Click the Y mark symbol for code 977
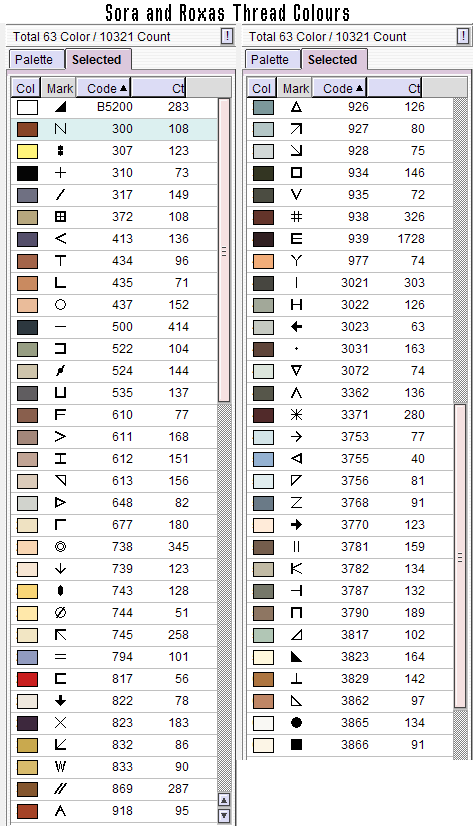The height and width of the screenshot is (826, 474). coord(297,261)
